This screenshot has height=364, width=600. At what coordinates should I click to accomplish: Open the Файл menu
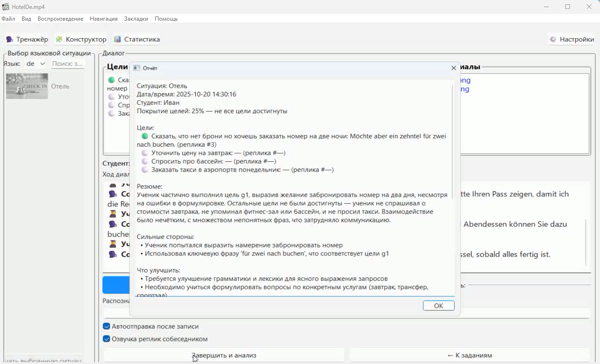point(8,19)
